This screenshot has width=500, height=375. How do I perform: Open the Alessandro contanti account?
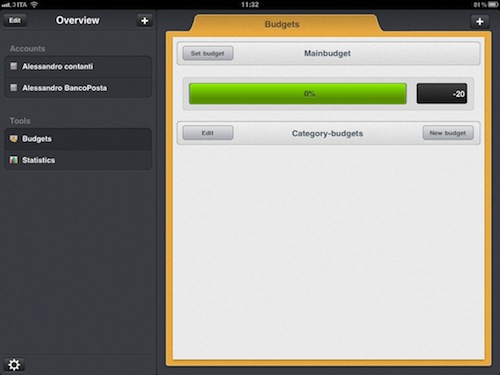click(78, 67)
